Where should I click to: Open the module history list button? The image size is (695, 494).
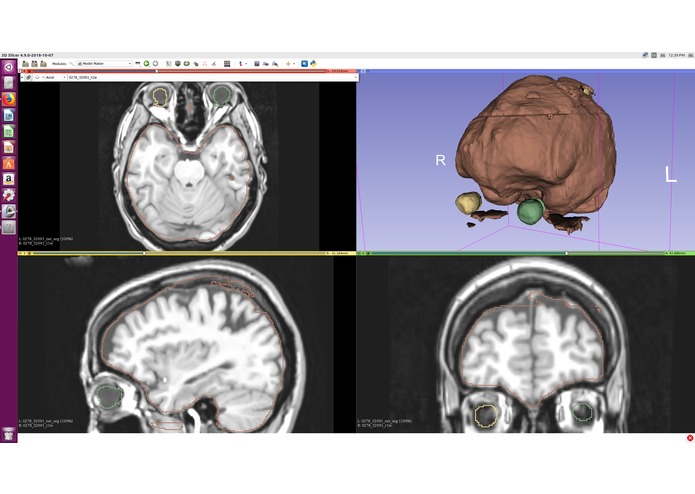click(x=138, y=64)
